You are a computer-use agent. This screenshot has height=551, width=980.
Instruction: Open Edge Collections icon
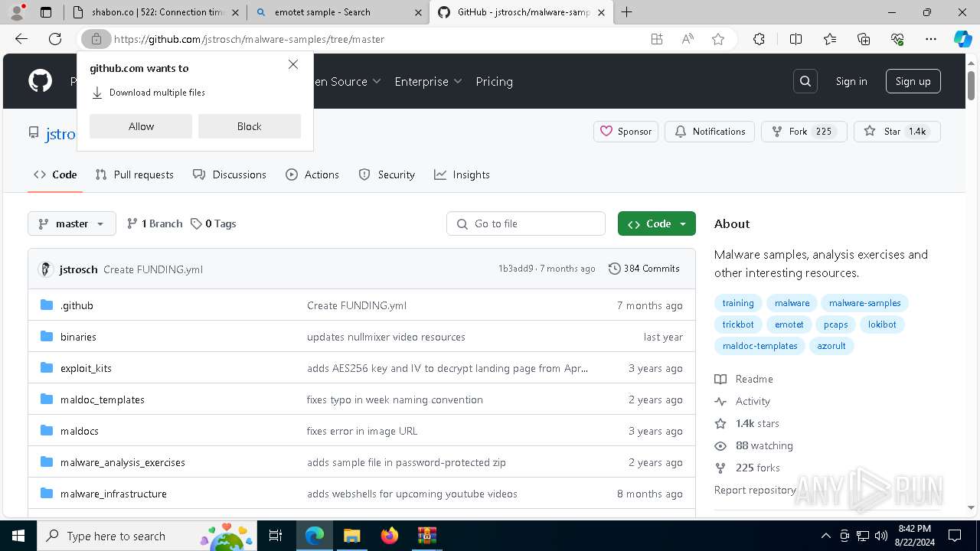tap(864, 39)
